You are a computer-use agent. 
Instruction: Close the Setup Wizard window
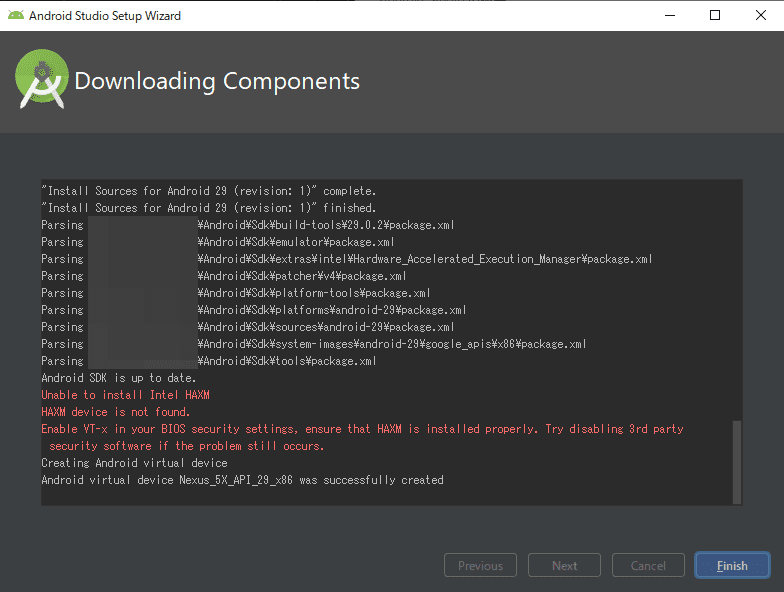pyautogui.click(x=760, y=16)
